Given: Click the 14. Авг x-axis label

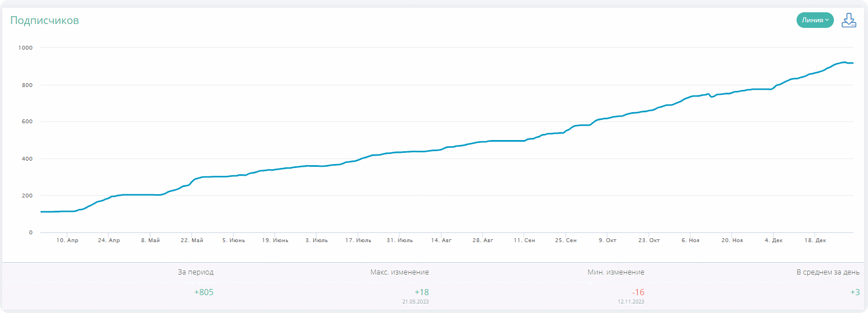Looking at the screenshot, I should pyautogui.click(x=441, y=240).
